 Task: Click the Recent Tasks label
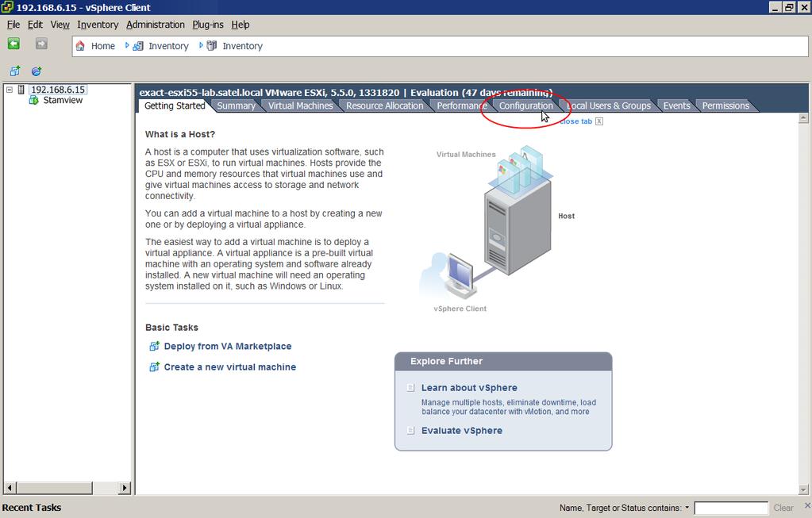point(32,508)
